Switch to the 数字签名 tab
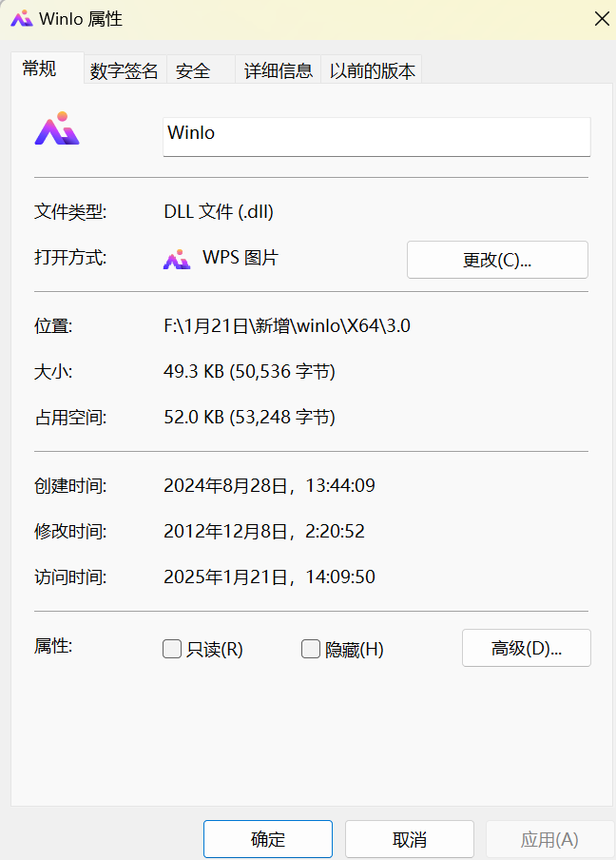The height and width of the screenshot is (860, 616). click(125, 70)
